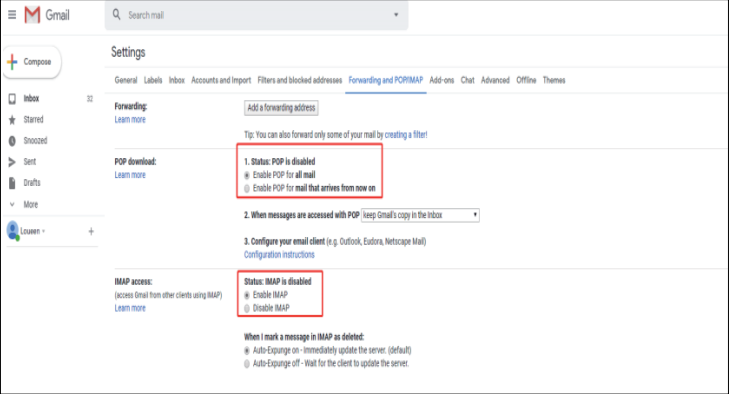Click the Inbox unread count 32
The height and width of the screenshot is (394, 729).
pyautogui.click(x=90, y=99)
